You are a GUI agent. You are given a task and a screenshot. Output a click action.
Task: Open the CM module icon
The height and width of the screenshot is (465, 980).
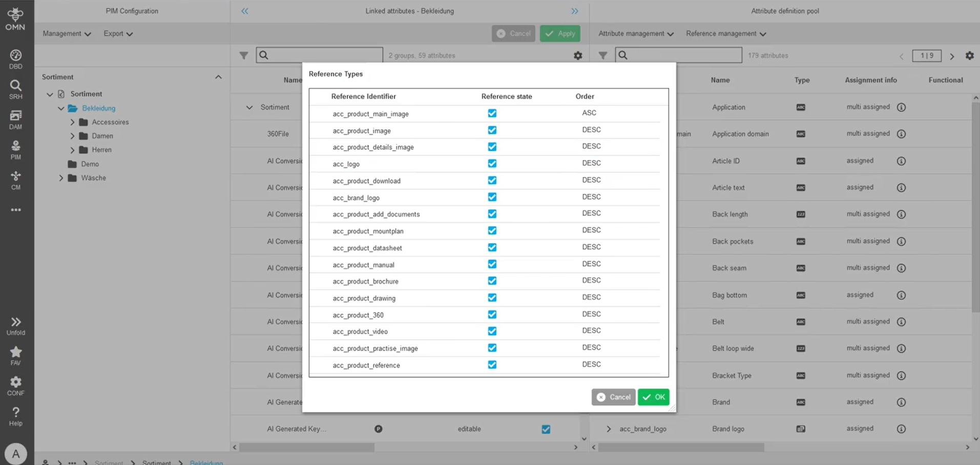16,180
